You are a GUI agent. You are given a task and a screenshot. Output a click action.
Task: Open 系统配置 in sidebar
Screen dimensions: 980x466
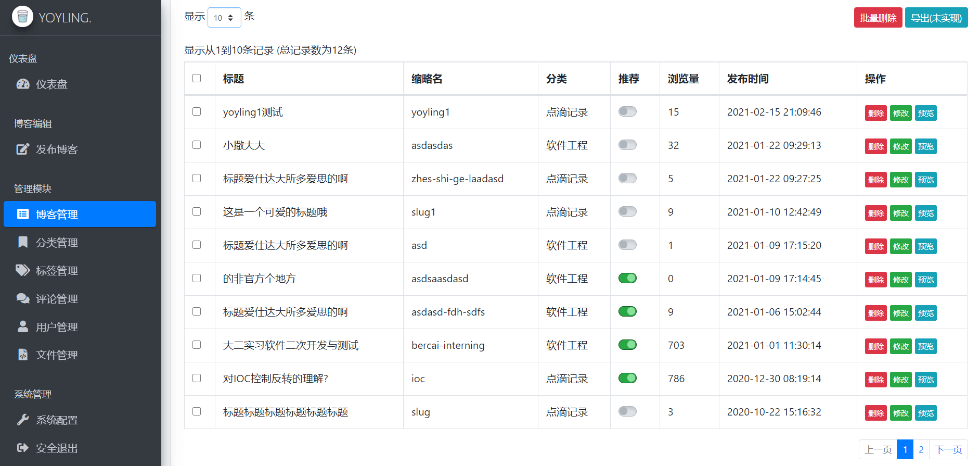click(80, 420)
